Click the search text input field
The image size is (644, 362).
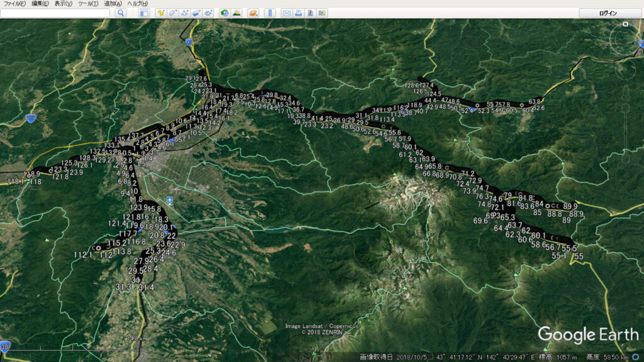click(55, 13)
